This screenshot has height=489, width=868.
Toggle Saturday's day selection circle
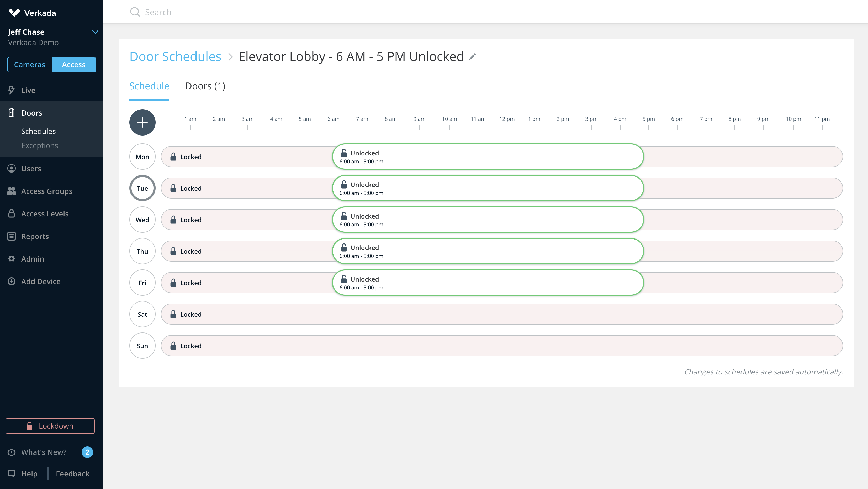tap(142, 314)
